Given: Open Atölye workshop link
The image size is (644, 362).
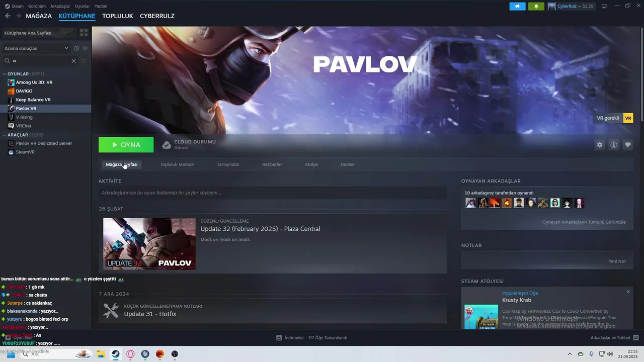Looking at the screenshot, I should (311, 164).
